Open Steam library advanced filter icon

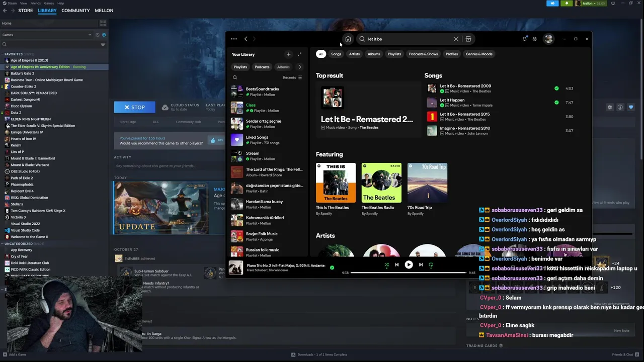click(x=103, y=44)
